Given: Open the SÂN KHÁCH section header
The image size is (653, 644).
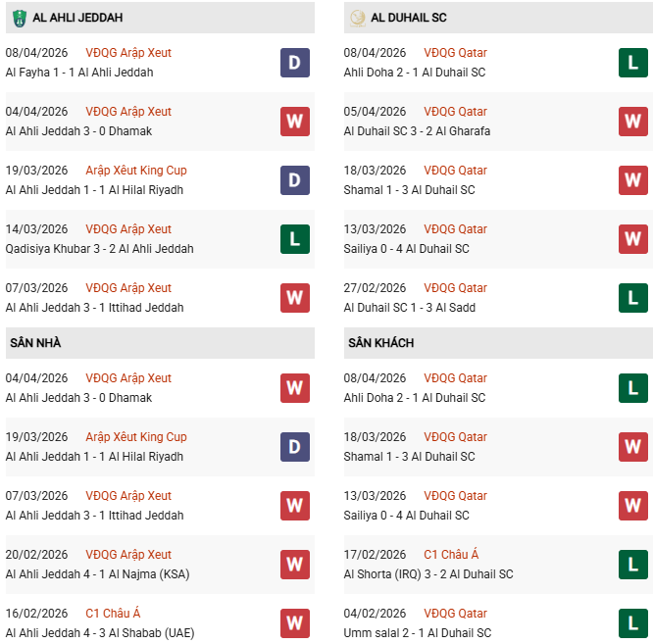Looking at the screenshot, I should point(380,343).
